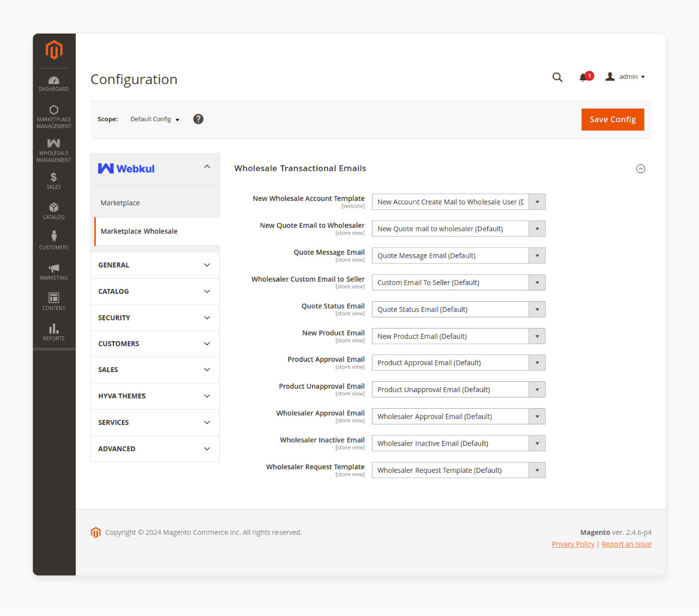This screenshot has width=699, height=616.
Task: Open Quote Message Email dropdown
Action: tap(458, 255)
